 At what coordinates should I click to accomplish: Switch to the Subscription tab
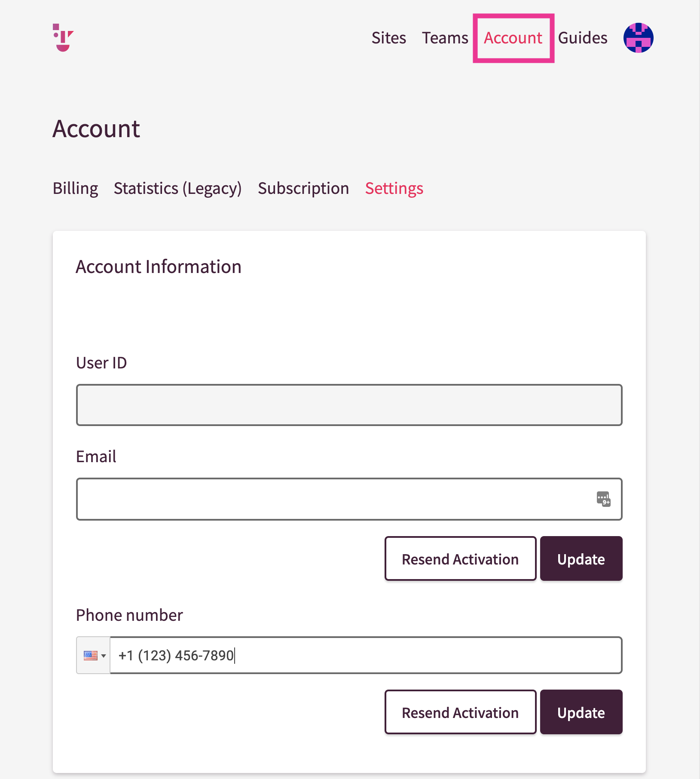[303, 189]
